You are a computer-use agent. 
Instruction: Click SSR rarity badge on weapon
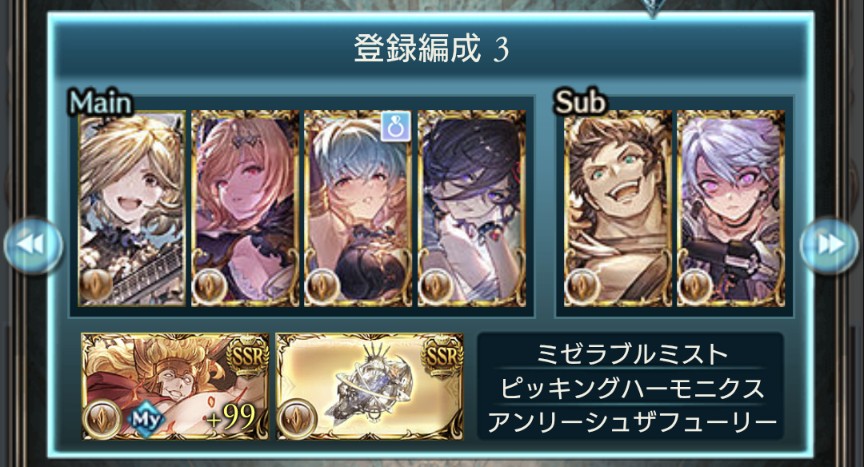[442, 356]
